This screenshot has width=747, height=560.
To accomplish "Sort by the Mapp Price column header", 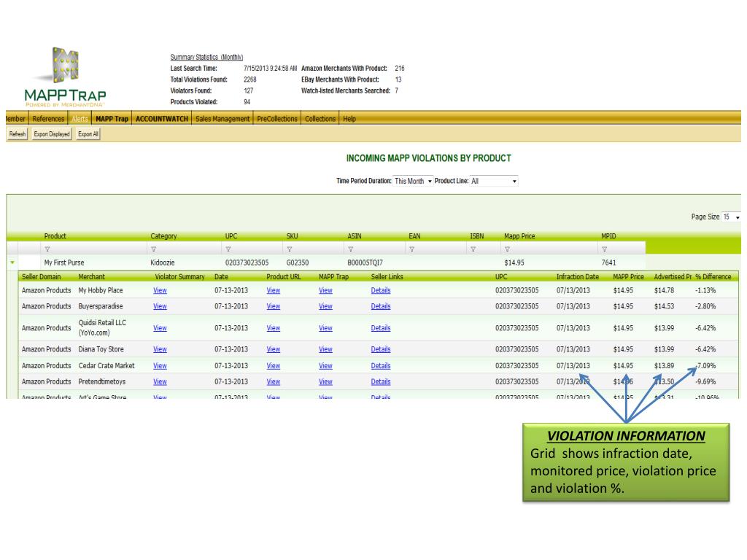I will 519,236.
